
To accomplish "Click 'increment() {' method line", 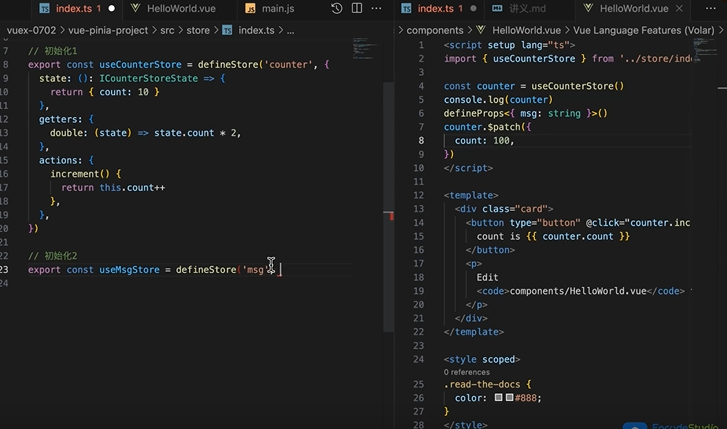I will (x=86, y=173).
